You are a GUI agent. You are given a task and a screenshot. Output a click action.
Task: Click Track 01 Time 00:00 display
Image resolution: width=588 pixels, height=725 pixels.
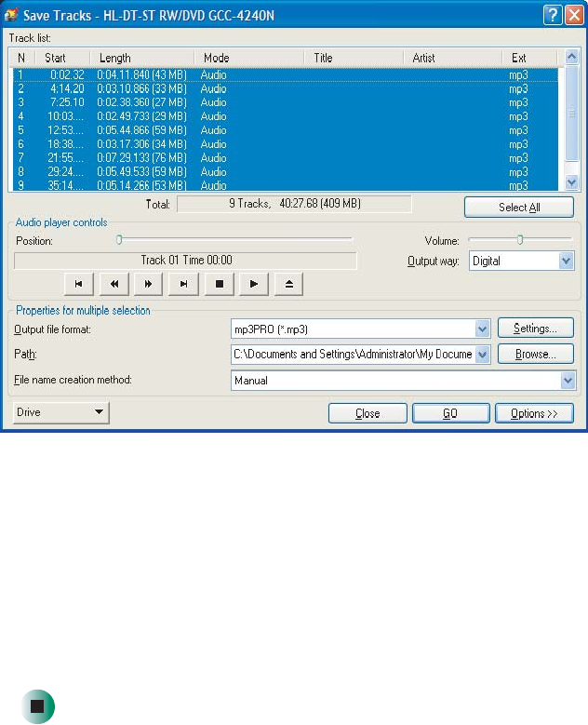pos(185,261)
